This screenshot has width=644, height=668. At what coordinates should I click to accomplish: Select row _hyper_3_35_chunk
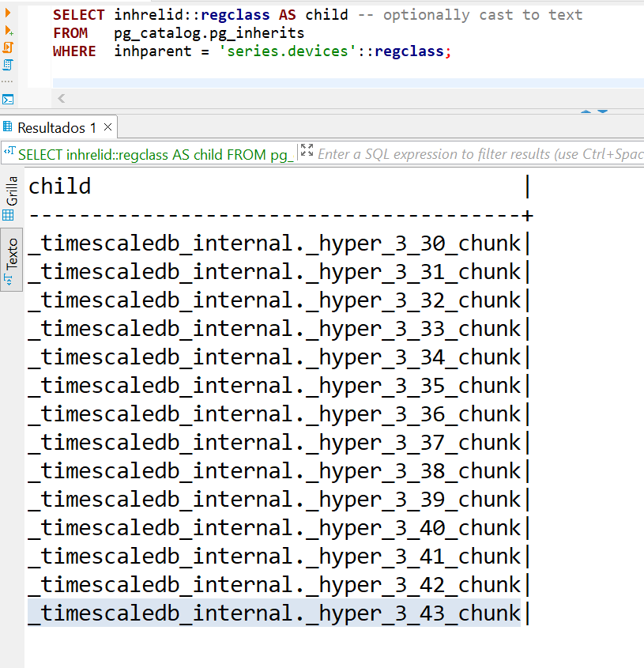click(274, 386)
